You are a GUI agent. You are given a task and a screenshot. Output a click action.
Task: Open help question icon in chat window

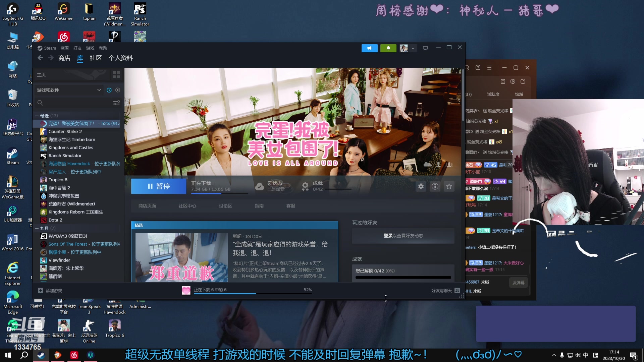[478, 68]
